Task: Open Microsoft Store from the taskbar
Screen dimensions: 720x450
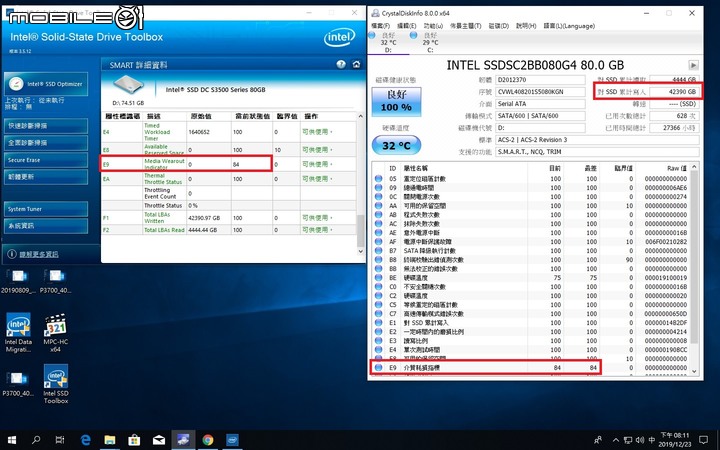Action: (134, 440)
